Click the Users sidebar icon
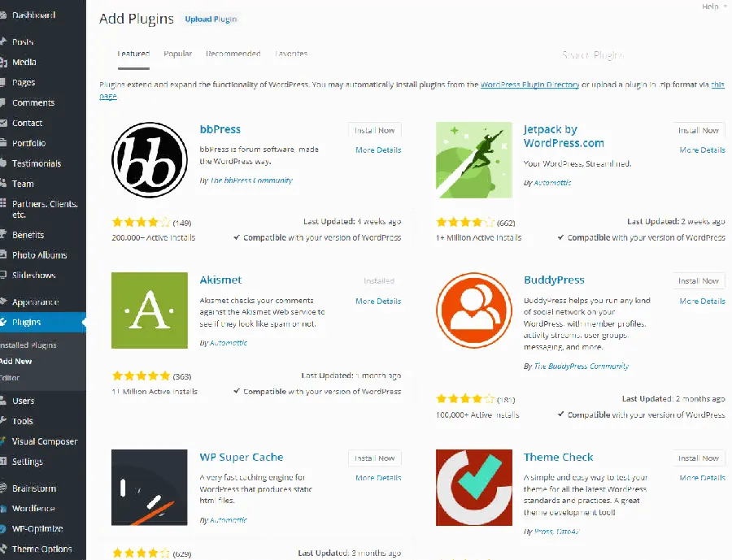 pos(2,401)
